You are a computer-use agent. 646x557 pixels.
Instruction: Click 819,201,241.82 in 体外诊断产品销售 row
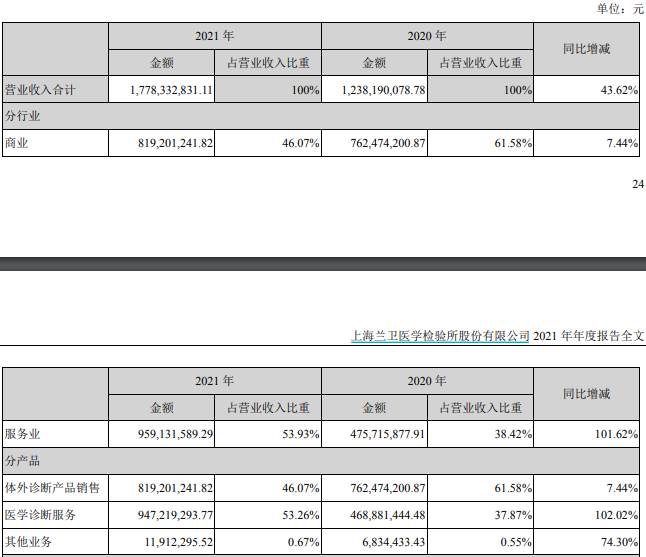click(175, 488)
